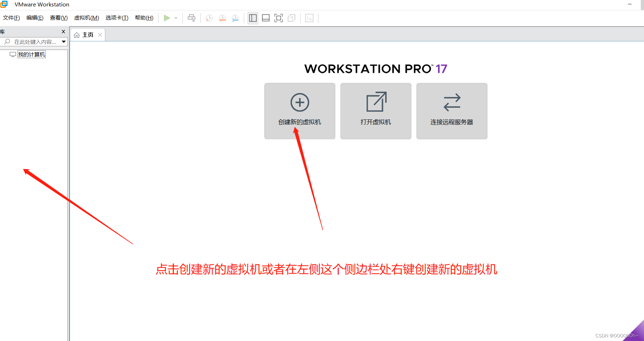Open the 编辑(E) menu

pos(35,18)
